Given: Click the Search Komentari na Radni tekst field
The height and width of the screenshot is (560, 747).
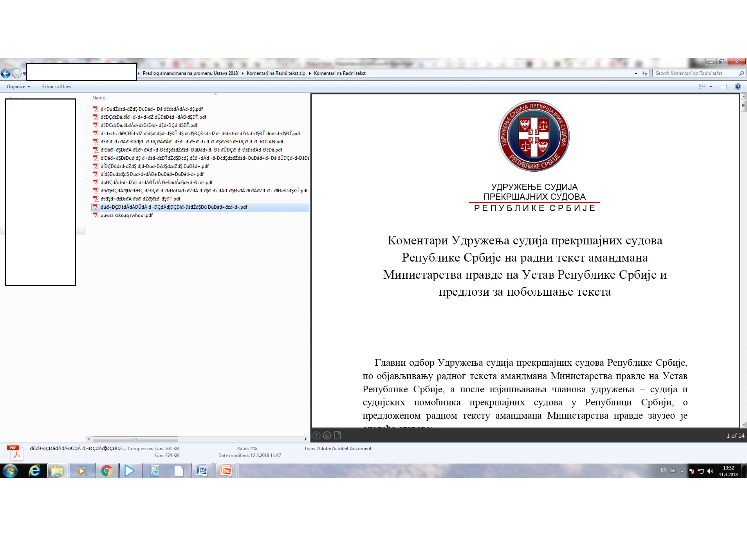Looking at the screenshot, I should pyautogui.click(x=692, y=73).
